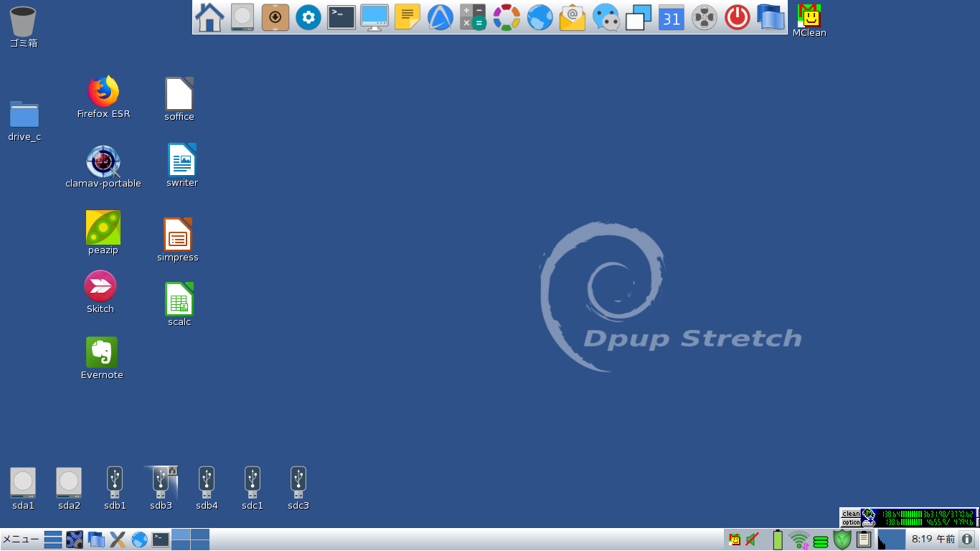Click the sdc3 USB drive icon
This screenshot has height=551, width=980.
pyautogui.click(x=298, y=489)
